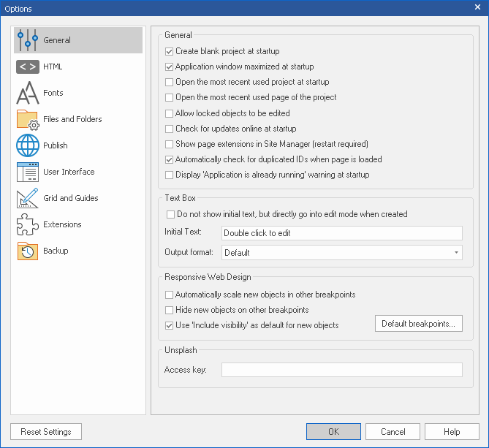The width and height of the screenshot is (489, 448).
Task: Enable Allow locked objects to be edited
Action: 170,113
